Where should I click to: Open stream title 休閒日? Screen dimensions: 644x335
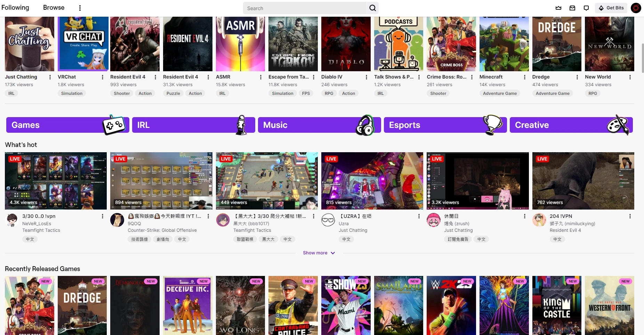click(x=451, y=216)
